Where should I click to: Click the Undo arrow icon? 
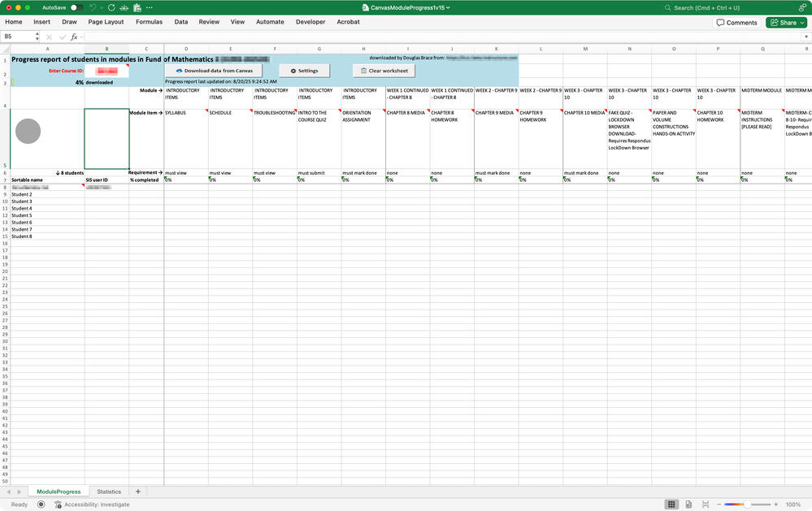94,7
